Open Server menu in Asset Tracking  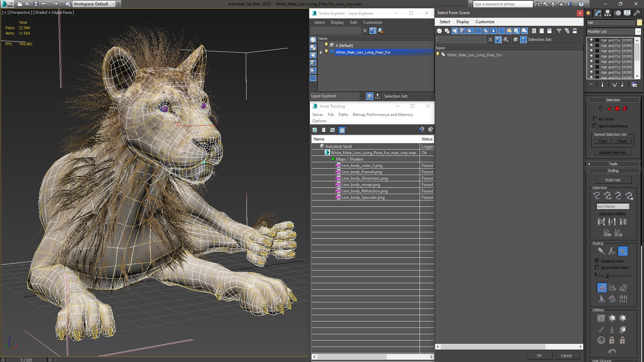[x=317, y=115]
